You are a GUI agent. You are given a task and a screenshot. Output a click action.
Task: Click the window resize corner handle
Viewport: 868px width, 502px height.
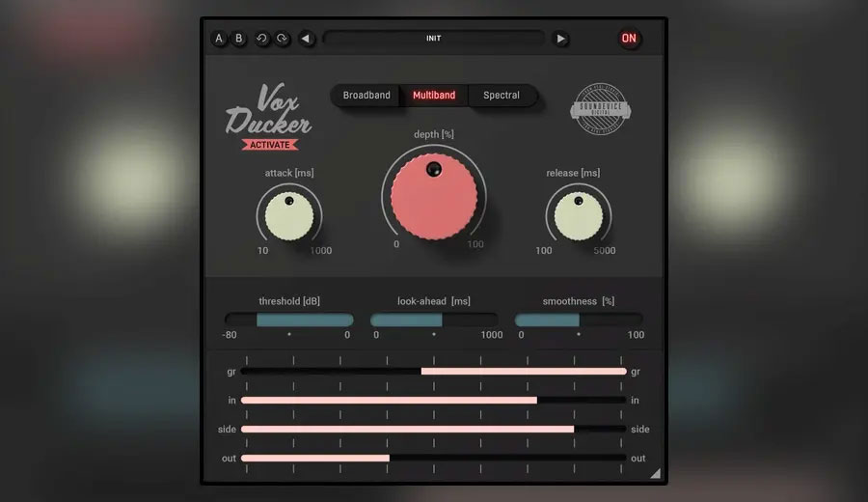click(656, 473)
